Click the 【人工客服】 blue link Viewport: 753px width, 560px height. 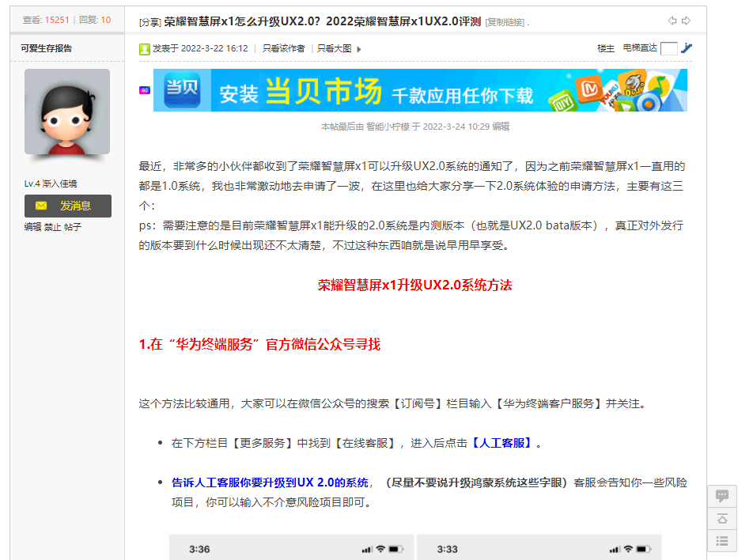(x=501, y=443)
